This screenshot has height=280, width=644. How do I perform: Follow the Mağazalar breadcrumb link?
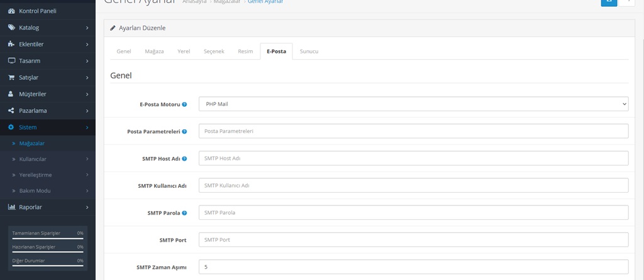226,2
